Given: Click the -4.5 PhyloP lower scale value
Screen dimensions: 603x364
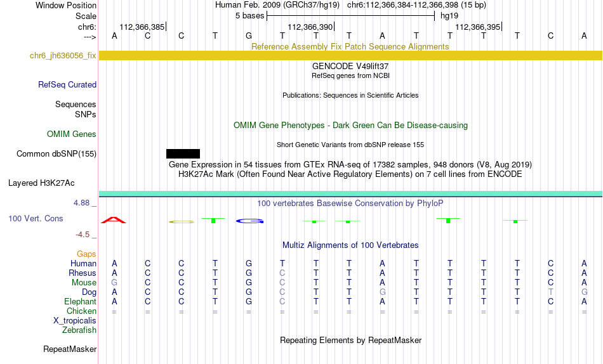Looking at the screenshot, I should point(82,235).
